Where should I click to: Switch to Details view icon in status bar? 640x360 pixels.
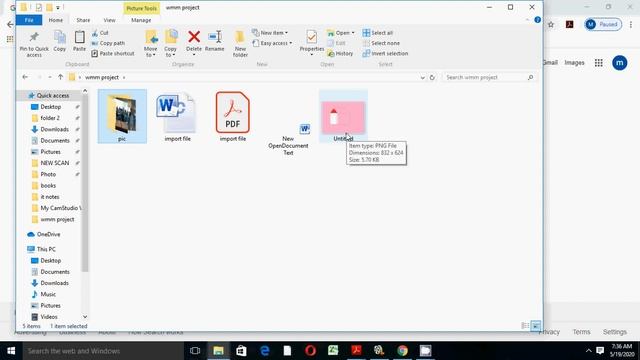525,326
